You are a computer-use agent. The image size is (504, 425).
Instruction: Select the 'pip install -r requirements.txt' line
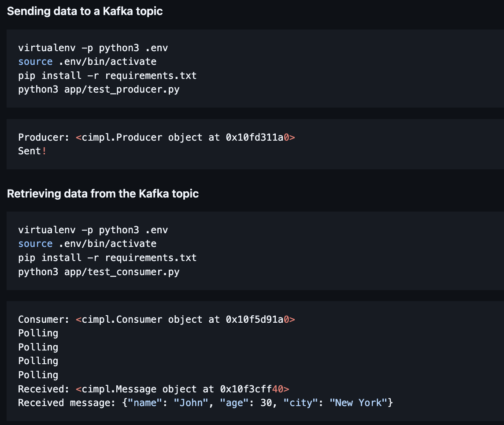click(x=107, y=75)
